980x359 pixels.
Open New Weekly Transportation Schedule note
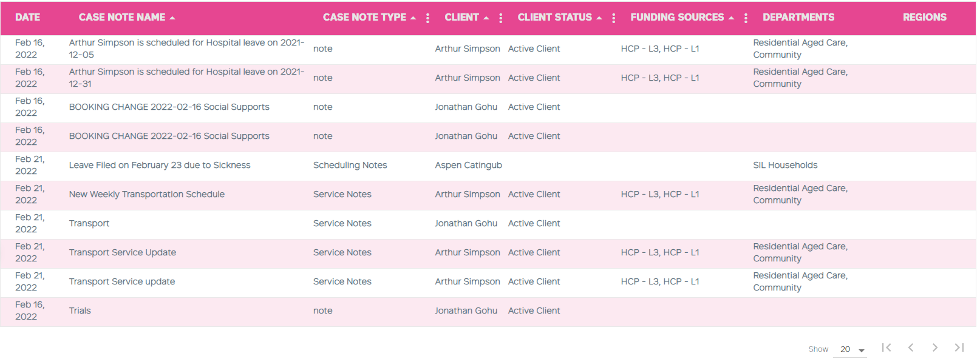point(147,195)
